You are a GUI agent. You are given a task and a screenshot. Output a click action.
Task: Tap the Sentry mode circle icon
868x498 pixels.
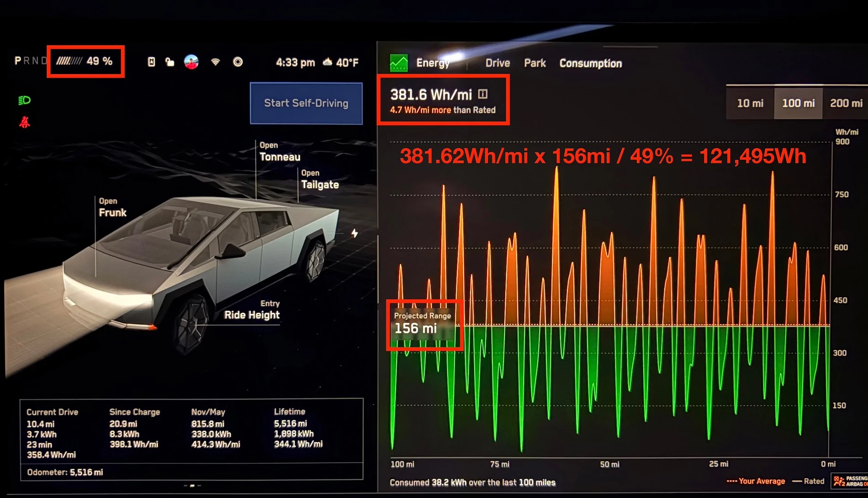238,62
